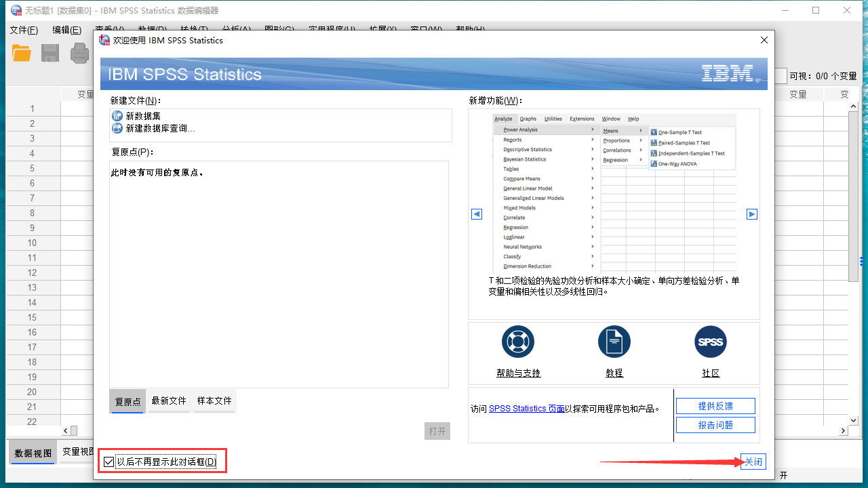The width and height of the screenshot is (868, 488).
Task: Close the welcome dialog via 关闭
Action: coord(753,462)
